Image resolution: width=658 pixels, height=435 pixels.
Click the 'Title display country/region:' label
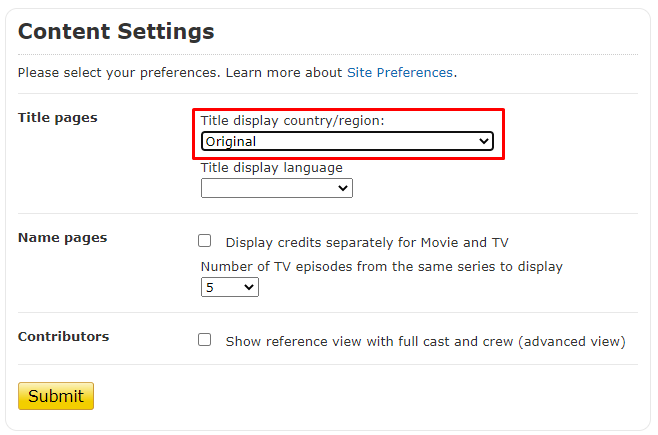point(292,121)
